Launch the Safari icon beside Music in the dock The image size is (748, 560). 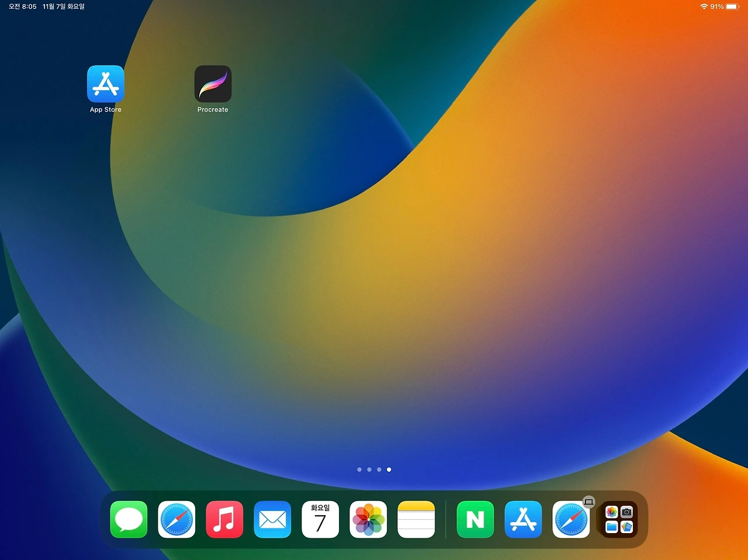176,520
